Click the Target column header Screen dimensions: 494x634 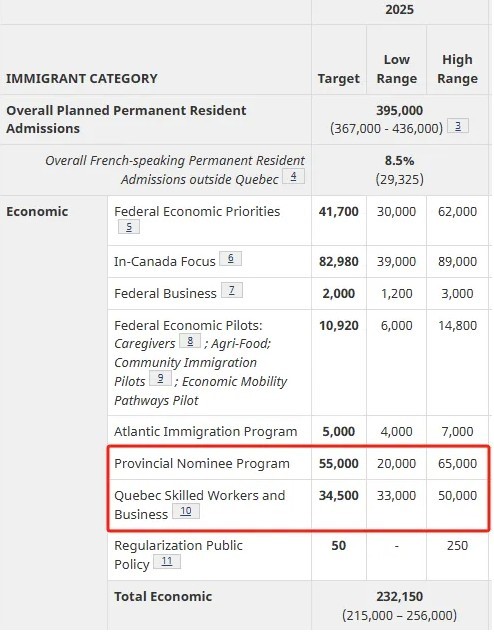pos(338,78)
